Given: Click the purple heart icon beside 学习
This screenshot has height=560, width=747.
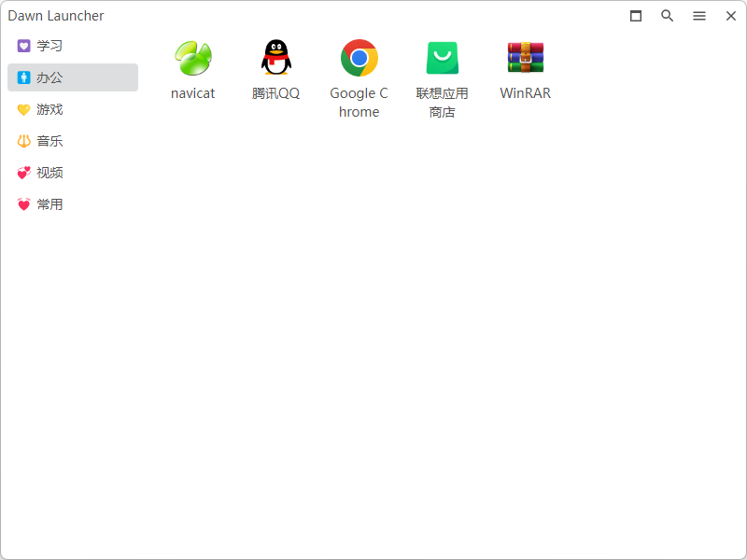Looking at the screenshot, I should coord(24,46).
